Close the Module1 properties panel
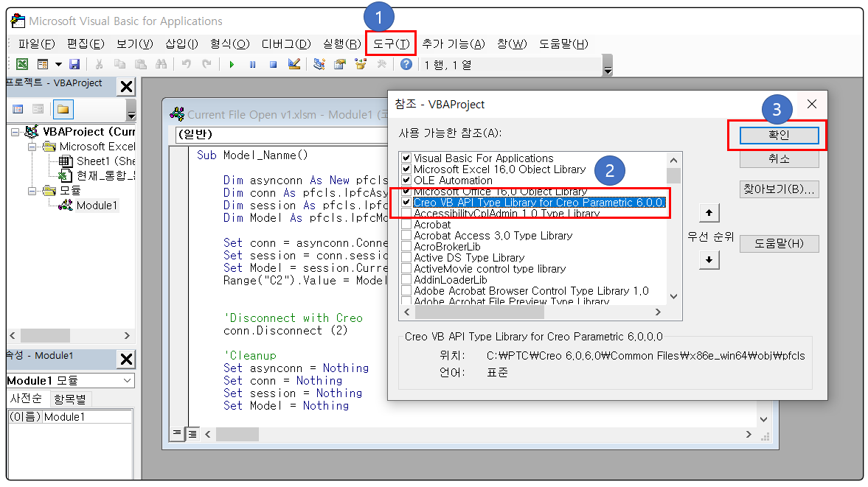868x487 pixels. tap(127, 360)
